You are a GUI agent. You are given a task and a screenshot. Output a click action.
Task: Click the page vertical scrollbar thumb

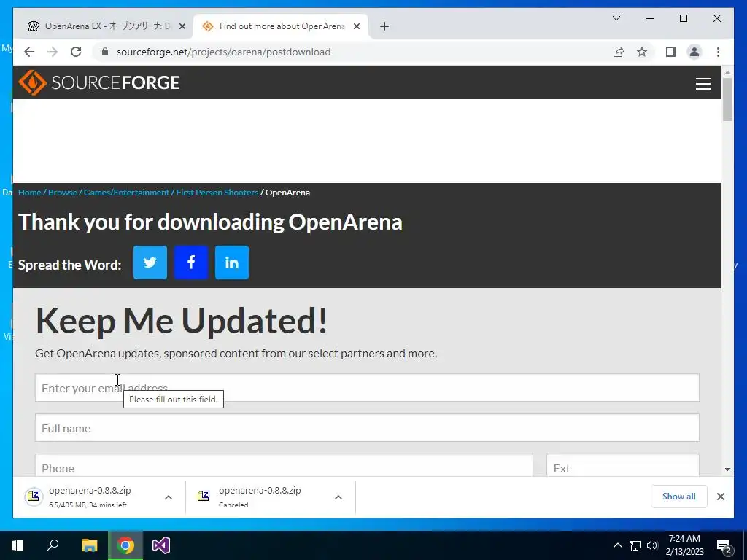(x=727, y=99)
